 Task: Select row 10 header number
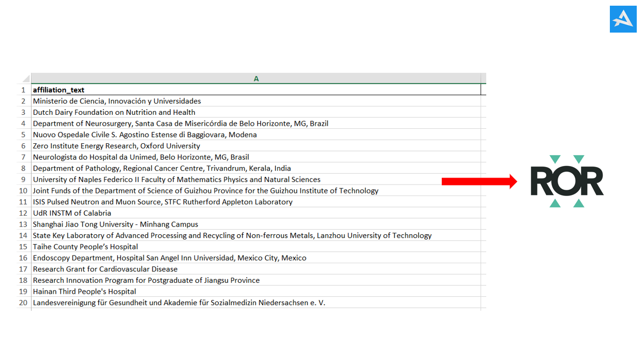23,191
